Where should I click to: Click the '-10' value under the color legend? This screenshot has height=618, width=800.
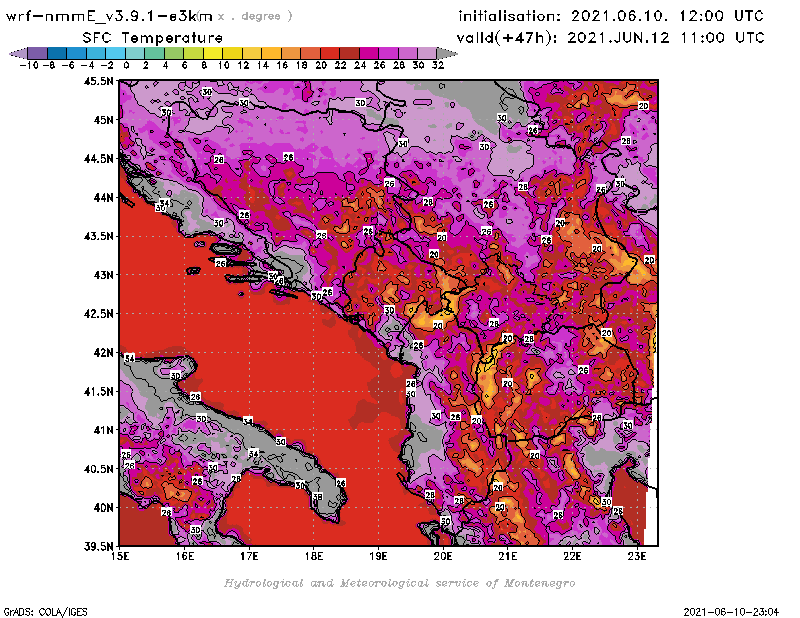point(29,65)
